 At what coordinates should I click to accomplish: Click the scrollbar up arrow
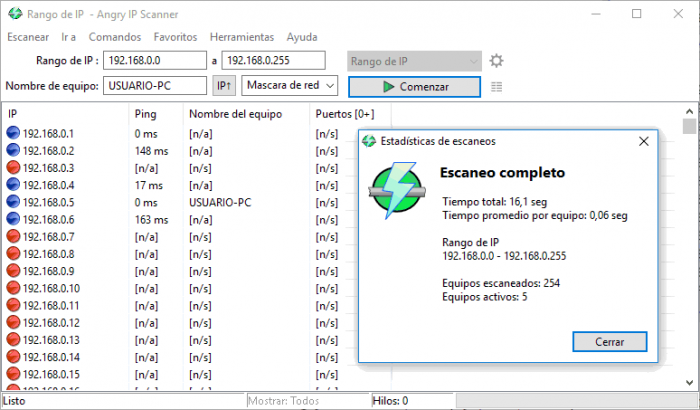689,111
